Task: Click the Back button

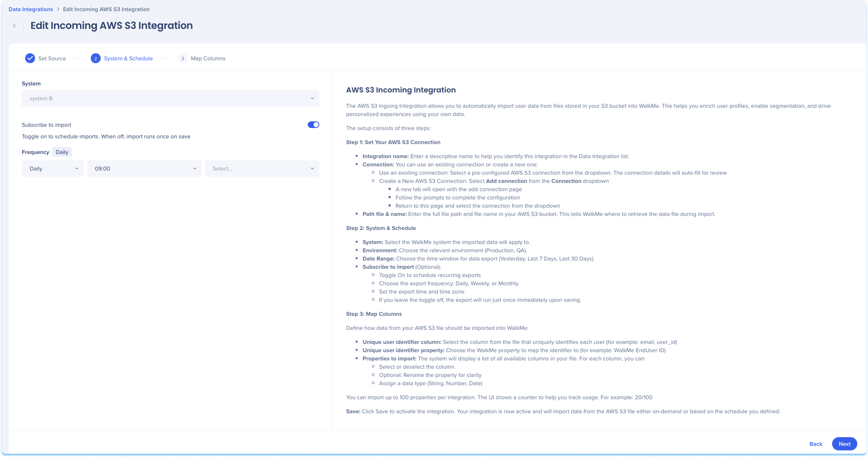Action: point(816,444)
